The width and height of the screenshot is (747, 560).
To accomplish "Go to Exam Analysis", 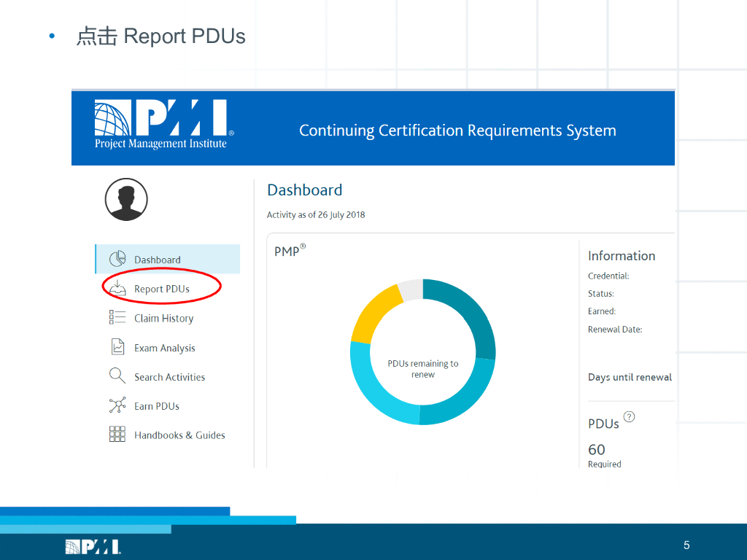I will click(164, 348).
